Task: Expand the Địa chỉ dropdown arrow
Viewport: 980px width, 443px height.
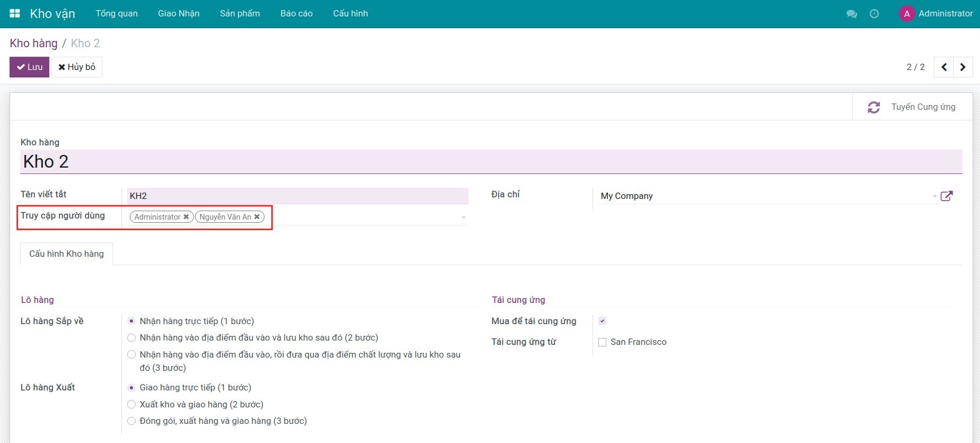Action: pyautogui.click(x=934, y=196)
